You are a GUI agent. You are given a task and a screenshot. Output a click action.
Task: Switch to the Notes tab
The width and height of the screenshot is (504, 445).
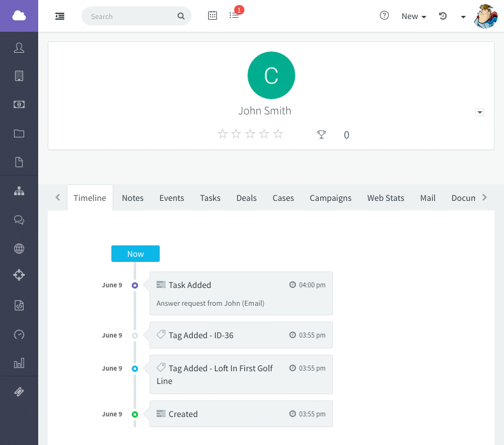[132, 198]
